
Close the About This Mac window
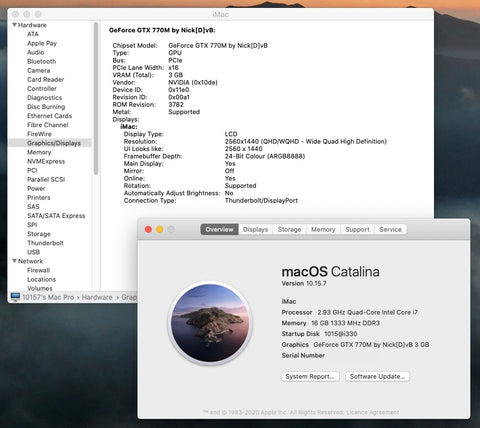click(148, 229)
